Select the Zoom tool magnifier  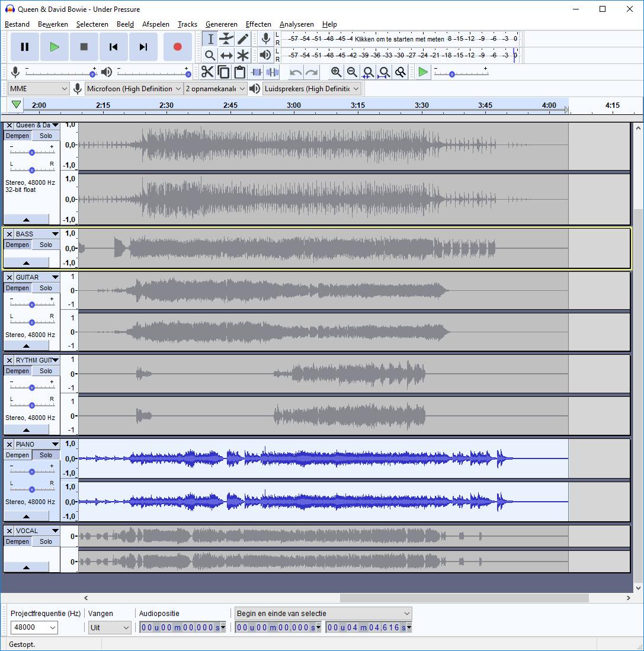click(209, 55)
